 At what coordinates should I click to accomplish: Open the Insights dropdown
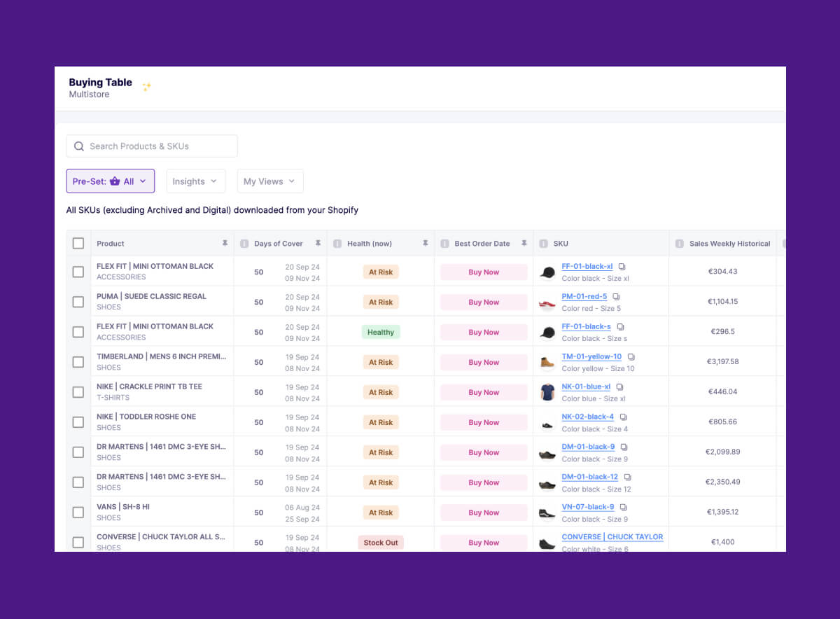tap(196, 181)
